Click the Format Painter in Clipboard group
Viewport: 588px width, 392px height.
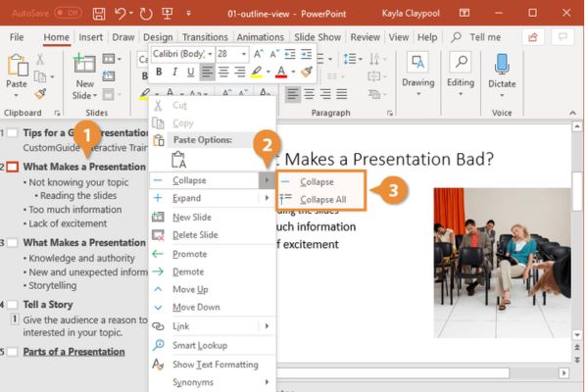tap(40, 94)
